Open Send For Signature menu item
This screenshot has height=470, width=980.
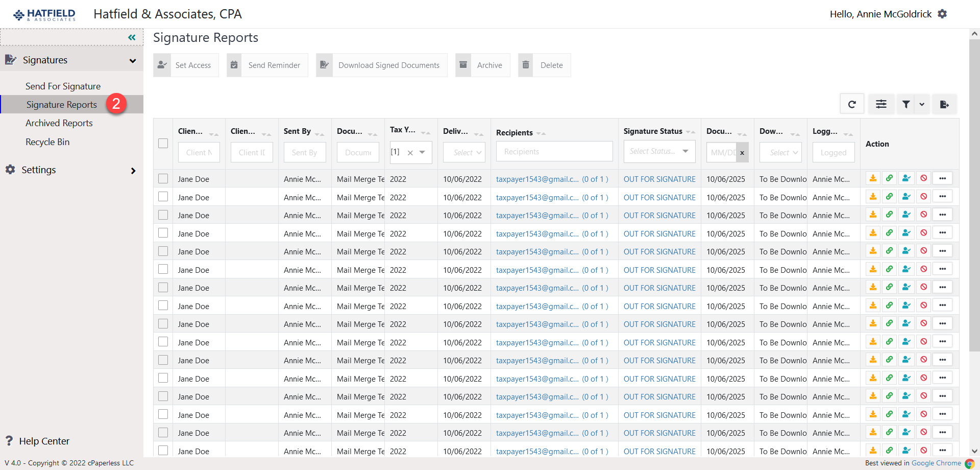(x=63, y=86)
